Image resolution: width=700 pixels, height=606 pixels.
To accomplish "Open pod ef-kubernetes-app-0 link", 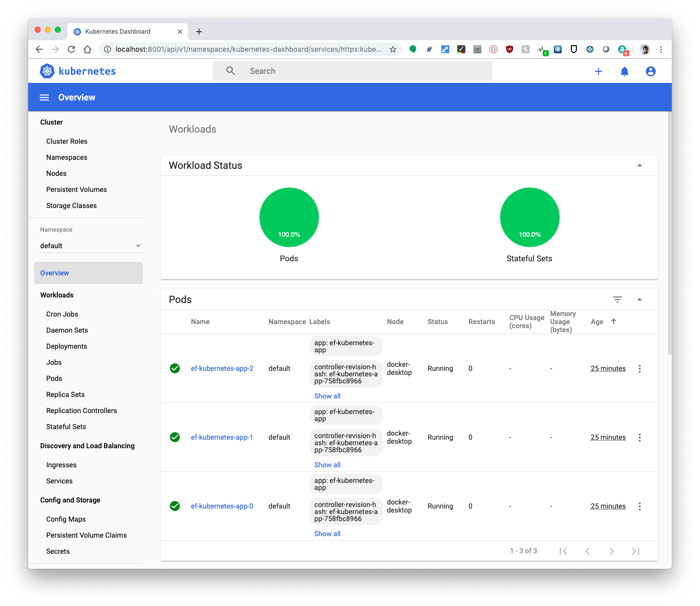I will tap(222, 506).
